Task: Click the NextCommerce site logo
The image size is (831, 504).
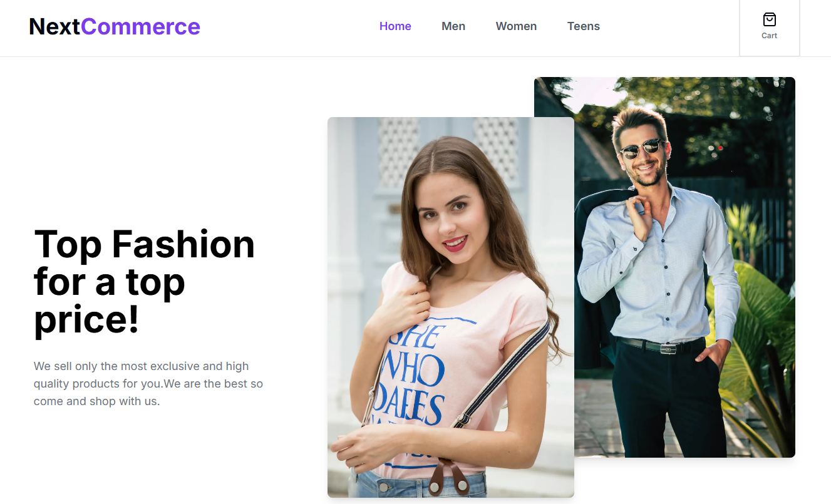Action: click(115, 27)
